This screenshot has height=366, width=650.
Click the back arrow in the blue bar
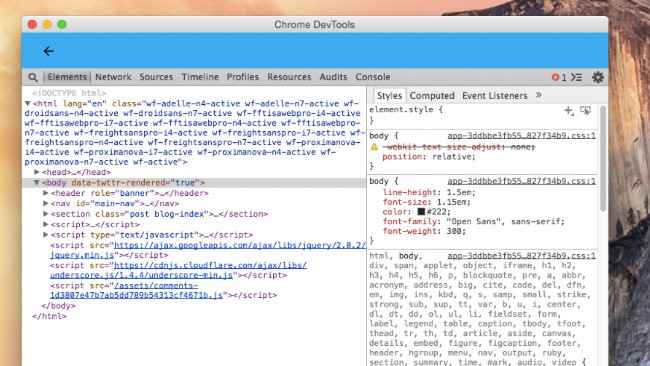coord(49,51)
